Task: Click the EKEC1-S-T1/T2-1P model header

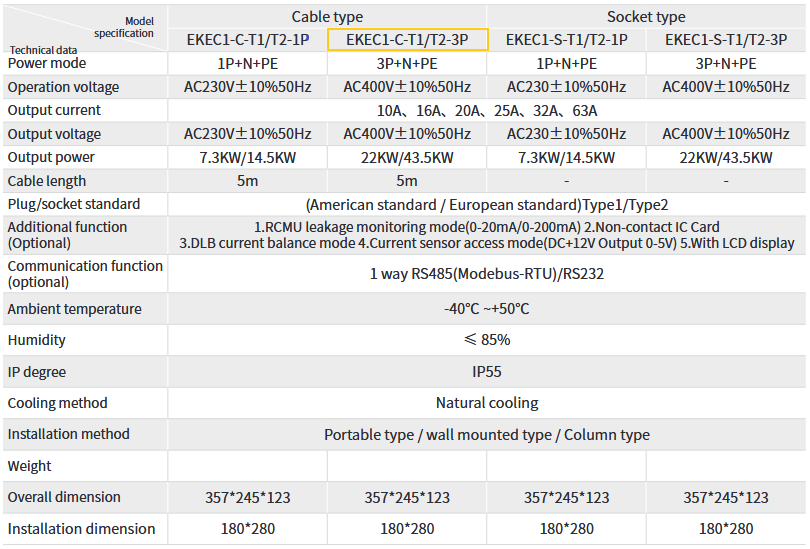Action: pyautogui.click(x=566, y=40)
